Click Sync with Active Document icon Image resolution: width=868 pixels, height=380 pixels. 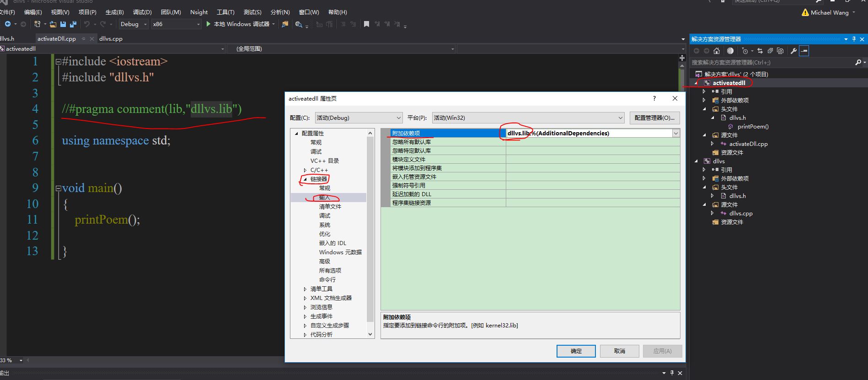click(760, 51)
